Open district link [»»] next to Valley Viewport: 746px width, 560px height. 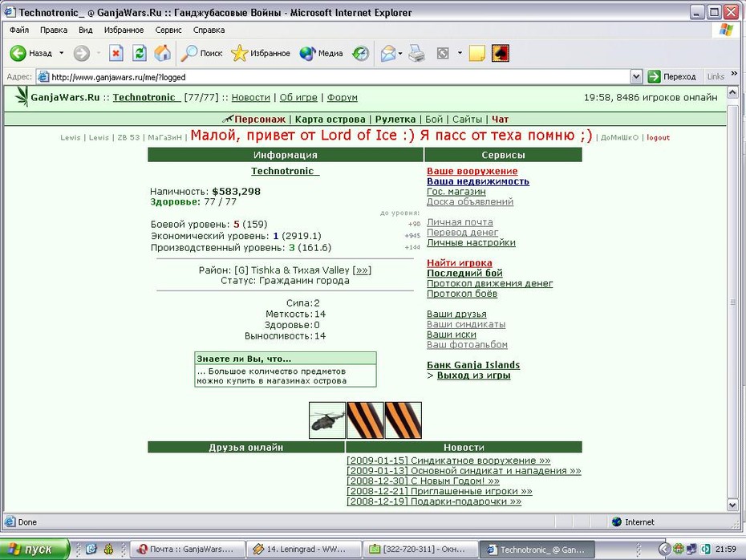[x=362, y=270]
